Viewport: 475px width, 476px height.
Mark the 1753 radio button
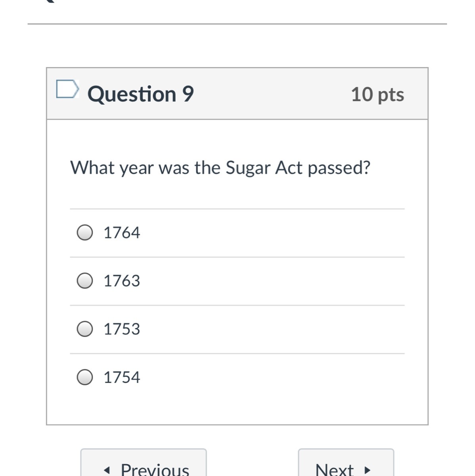(x=85, y=329)
